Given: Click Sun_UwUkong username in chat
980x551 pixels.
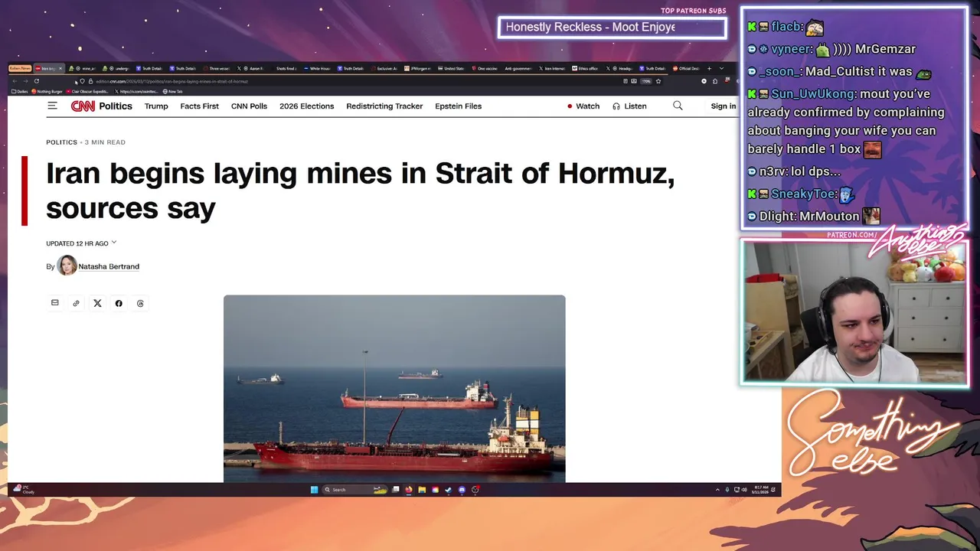Looking at the screenshot, I should click(814, 94).
